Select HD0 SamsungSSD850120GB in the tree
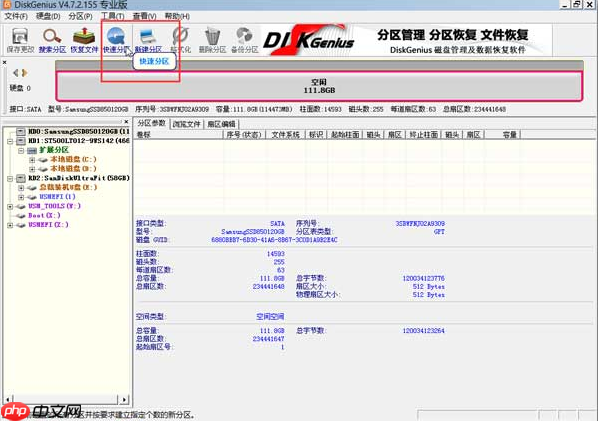The height and width of the screenshot is (421, 598). coord(79,131)
